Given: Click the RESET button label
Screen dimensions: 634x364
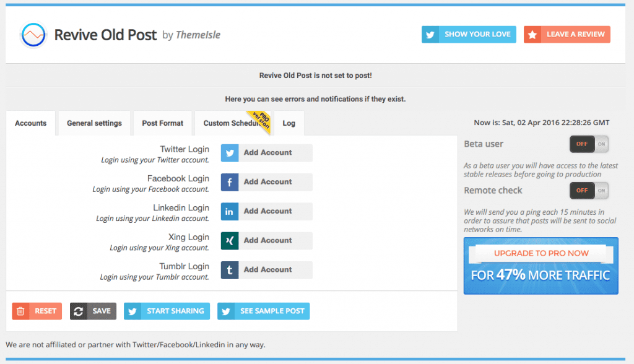Looking at the screenshot, I should click(x=45, y=311).
